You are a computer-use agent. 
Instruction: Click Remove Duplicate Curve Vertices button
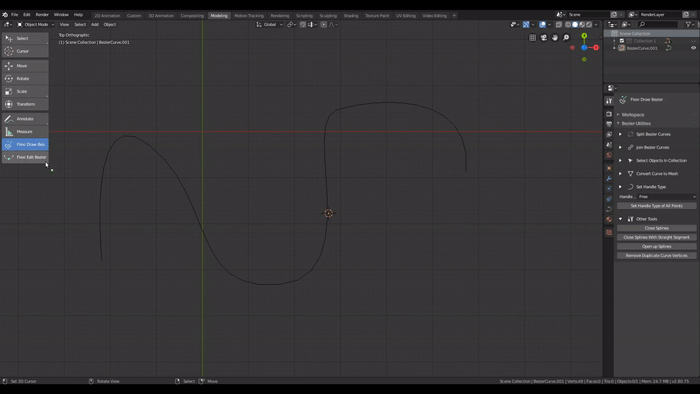coord(656,256)
